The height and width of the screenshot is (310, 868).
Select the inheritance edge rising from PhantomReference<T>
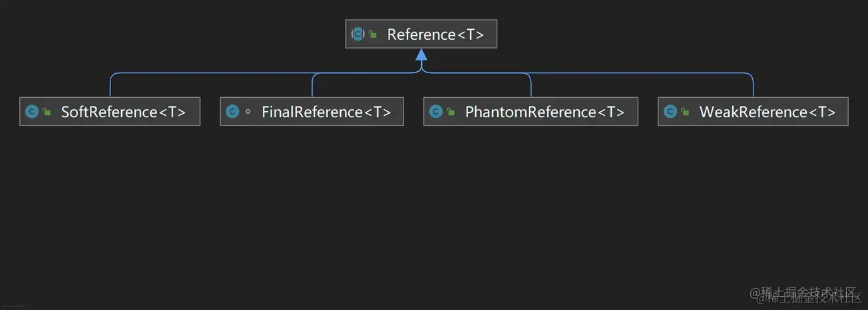[x=531, y=86]
